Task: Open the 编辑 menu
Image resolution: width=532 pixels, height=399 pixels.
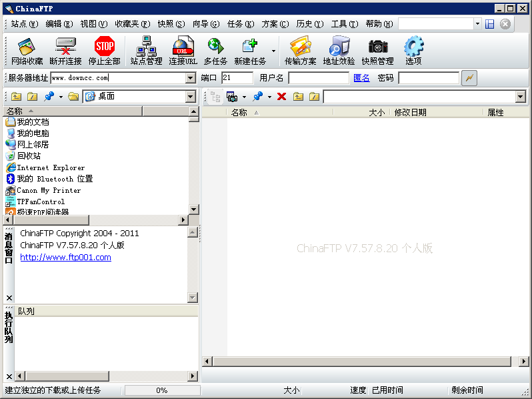Action: pos(59,24)
